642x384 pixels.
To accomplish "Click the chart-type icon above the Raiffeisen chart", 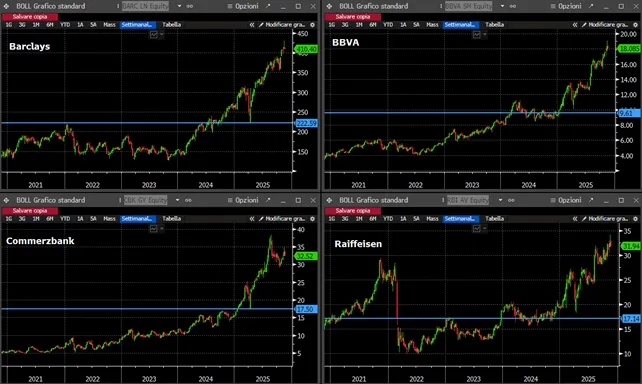I will point(477,229).
